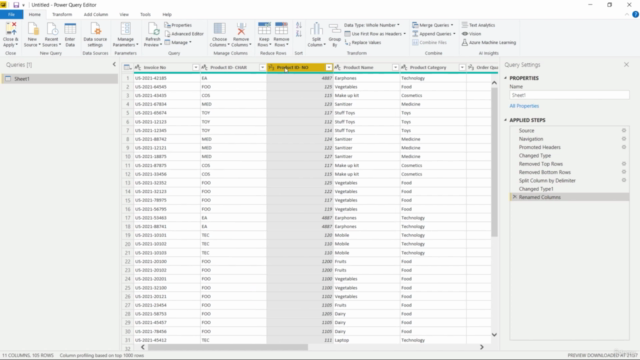Collapse the PROPERTIES section
Screen dimensions: 640x360
click(x=505, y=78)
